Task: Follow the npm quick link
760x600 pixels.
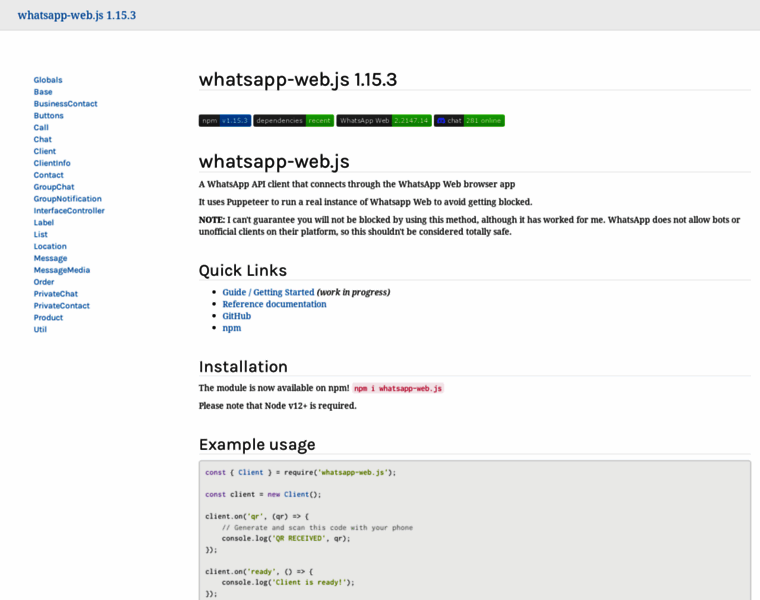Action: tap(232, 328)
